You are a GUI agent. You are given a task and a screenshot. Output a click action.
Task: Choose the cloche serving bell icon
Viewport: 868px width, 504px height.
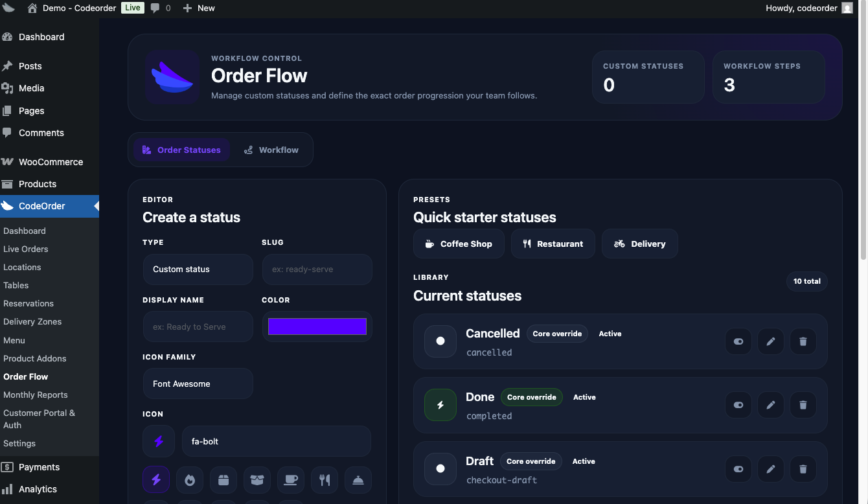point(358,480)
